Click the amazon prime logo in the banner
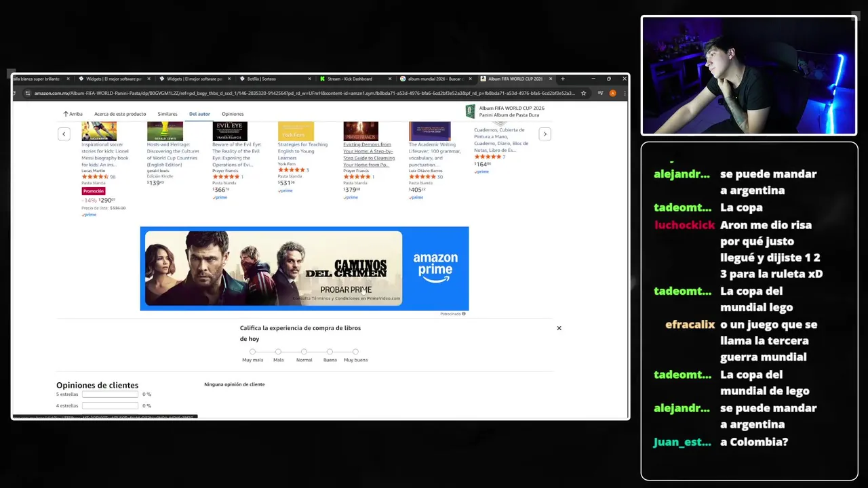This screenshot has height=488, width=868. coord(435,268)
